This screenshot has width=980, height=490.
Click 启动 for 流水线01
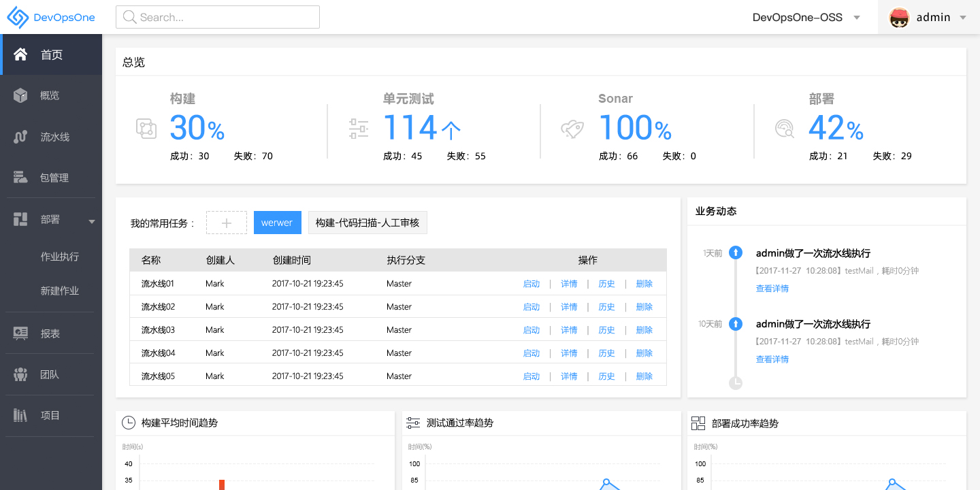[x=531, y=284]
